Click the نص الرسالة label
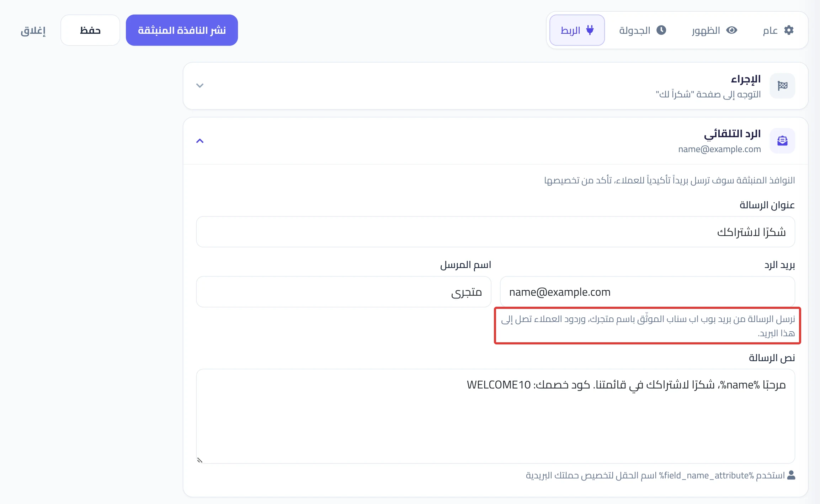Viewport: 820px width, 504px height. click(772, 358)
